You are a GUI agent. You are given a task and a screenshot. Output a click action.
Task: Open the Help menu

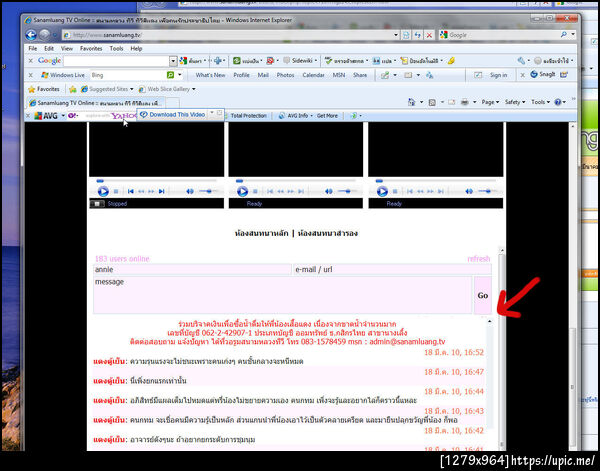[x=136, y=49]
